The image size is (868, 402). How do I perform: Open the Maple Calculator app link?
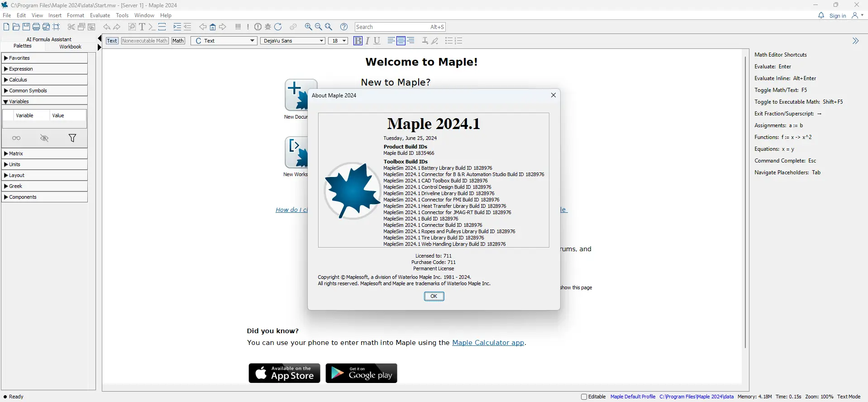[488, 343]
